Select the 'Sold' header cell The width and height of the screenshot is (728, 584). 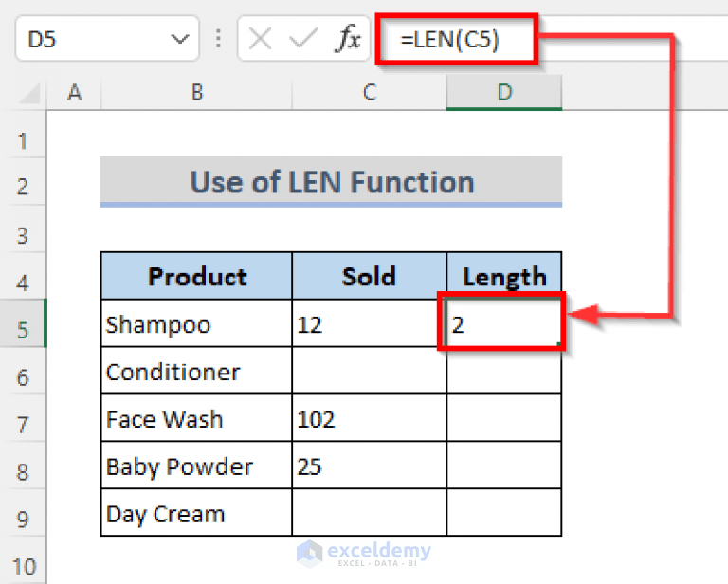click(370, 276)
